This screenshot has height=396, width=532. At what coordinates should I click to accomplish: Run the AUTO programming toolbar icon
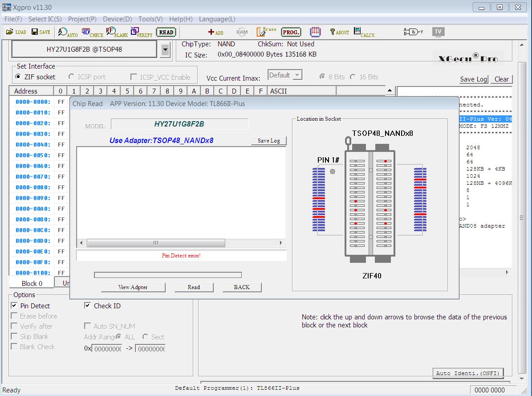click(x=68, y=32)
